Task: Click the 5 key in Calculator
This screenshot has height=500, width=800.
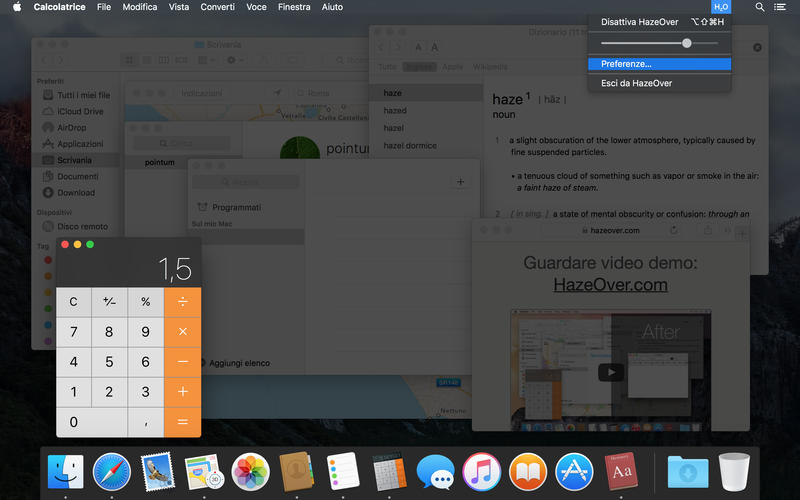Action: pyautogui.click(x=109, y=362)
